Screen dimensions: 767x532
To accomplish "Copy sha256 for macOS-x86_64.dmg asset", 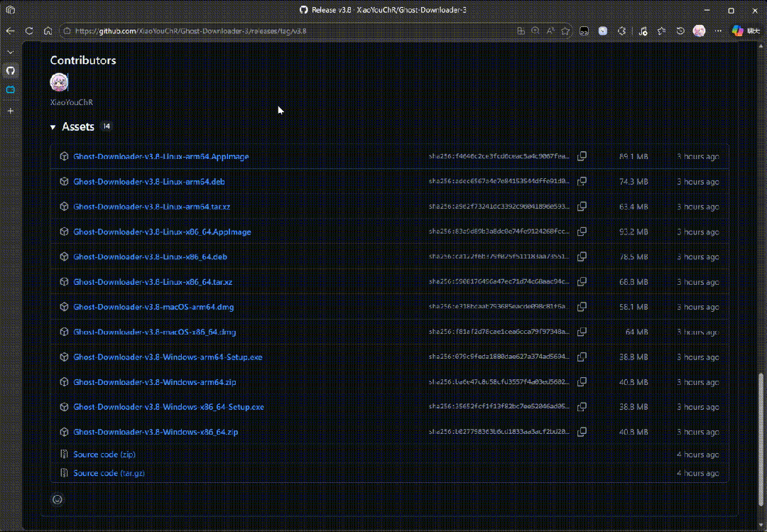I will (582, 331).
